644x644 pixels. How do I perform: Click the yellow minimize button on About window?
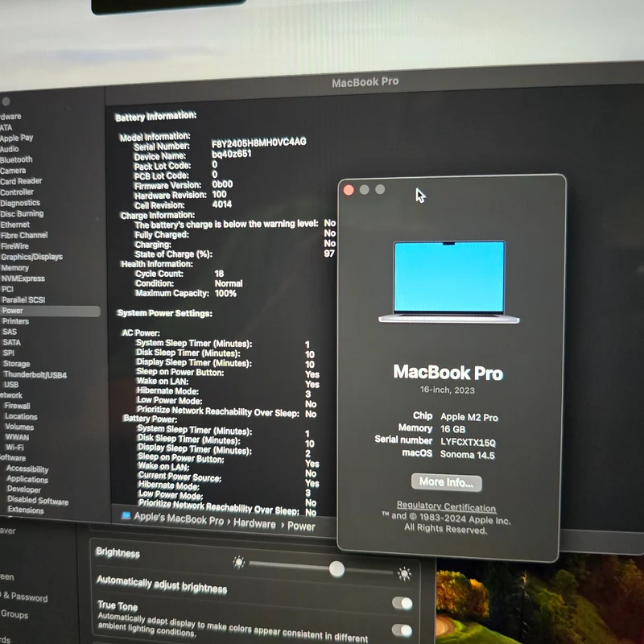point(364,189)
